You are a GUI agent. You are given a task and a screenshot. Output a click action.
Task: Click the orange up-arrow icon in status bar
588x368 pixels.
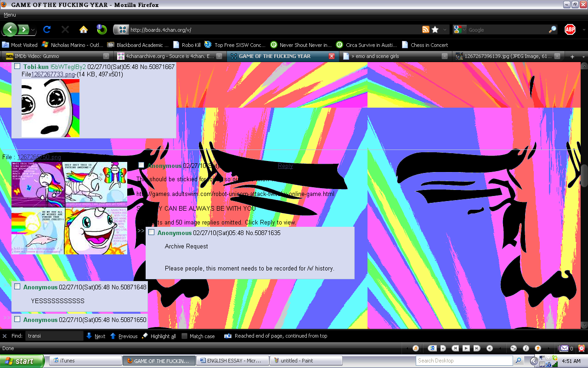pos(537,348)
